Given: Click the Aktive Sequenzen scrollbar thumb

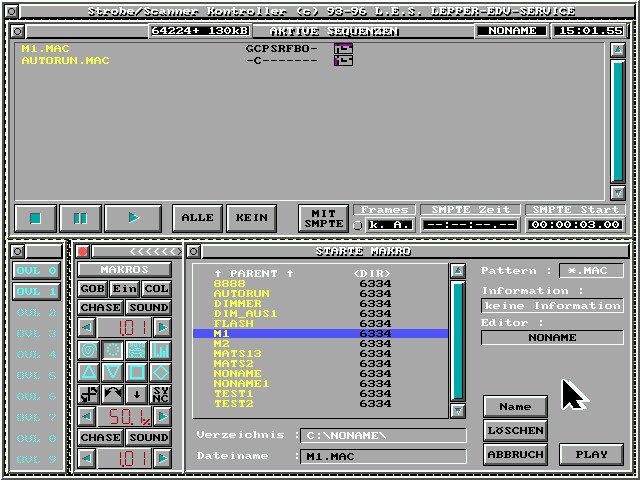Looking at the screenshot, I should pyautogui.click(x=618, y=121).
